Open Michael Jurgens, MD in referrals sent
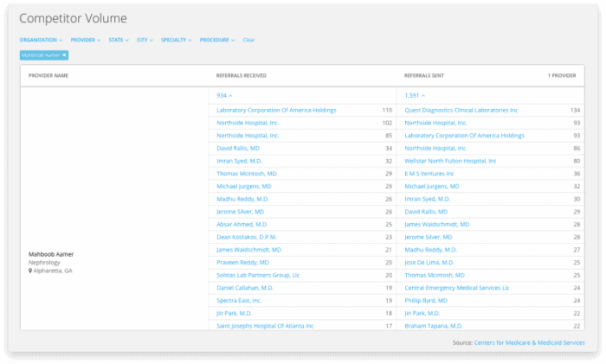The image size is (606, 364). tap(432, 187)
